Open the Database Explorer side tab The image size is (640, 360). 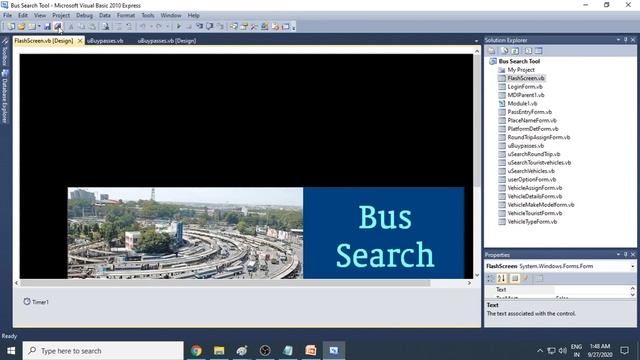[x=5, y=96]
